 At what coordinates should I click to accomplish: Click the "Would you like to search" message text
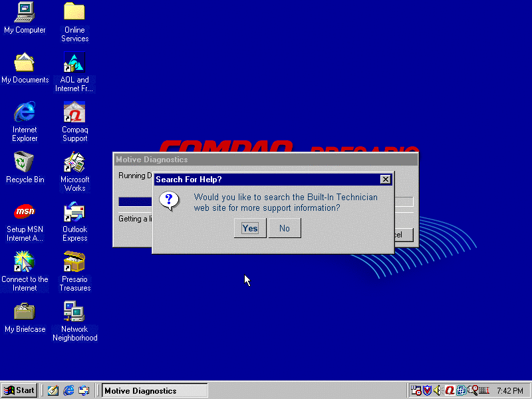click(x=285, y=202)
